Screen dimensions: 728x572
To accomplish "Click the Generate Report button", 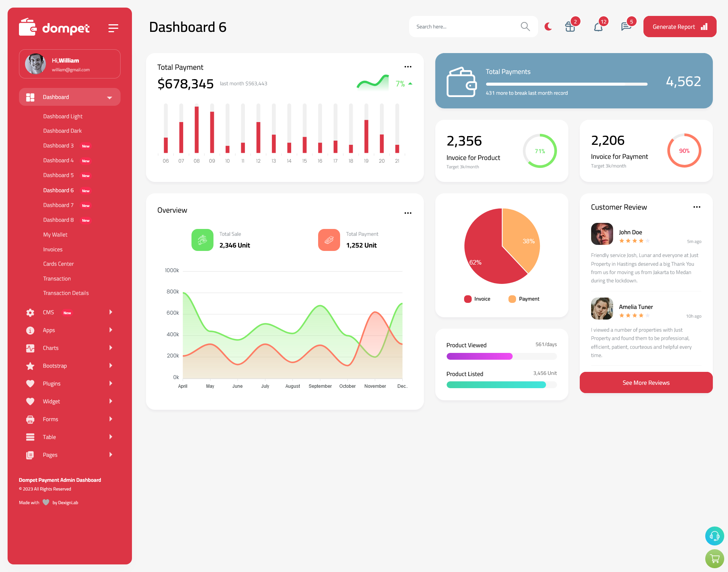I will click(679, 27).
